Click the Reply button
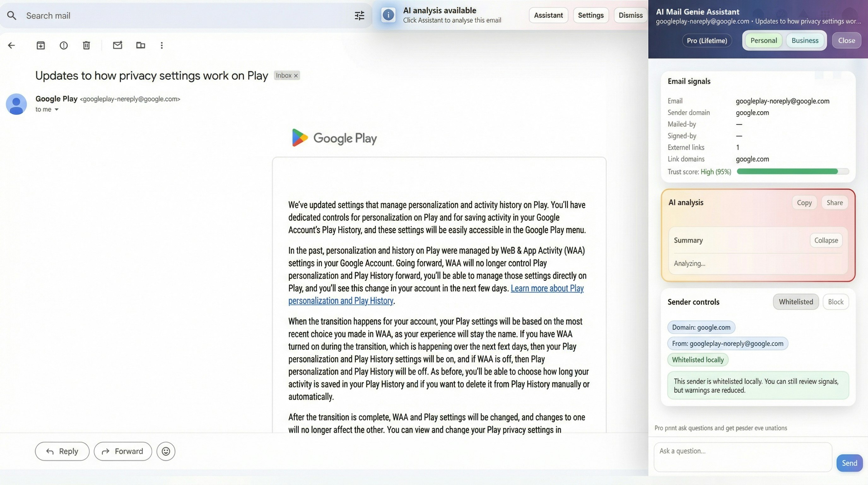Viewport: 868px width, 485px height. (62, 451)
